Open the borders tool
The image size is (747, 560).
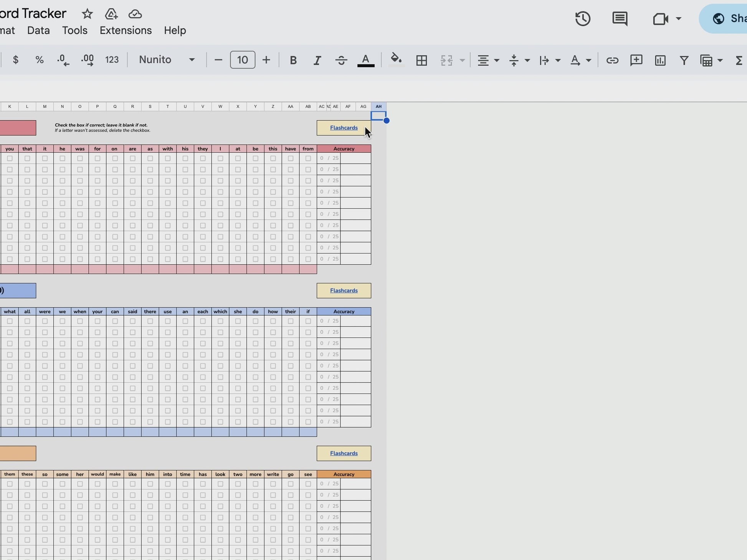click(421, 60)
